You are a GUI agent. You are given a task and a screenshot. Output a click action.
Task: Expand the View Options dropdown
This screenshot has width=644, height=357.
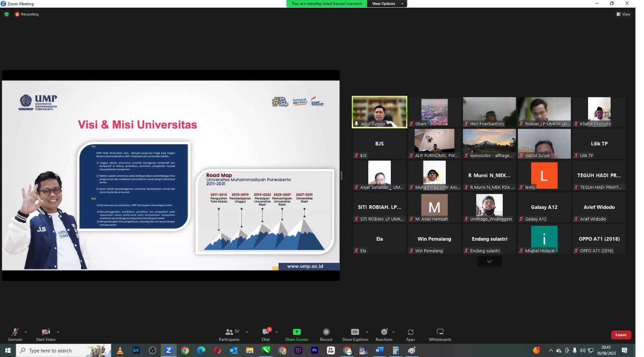point(387,4)
